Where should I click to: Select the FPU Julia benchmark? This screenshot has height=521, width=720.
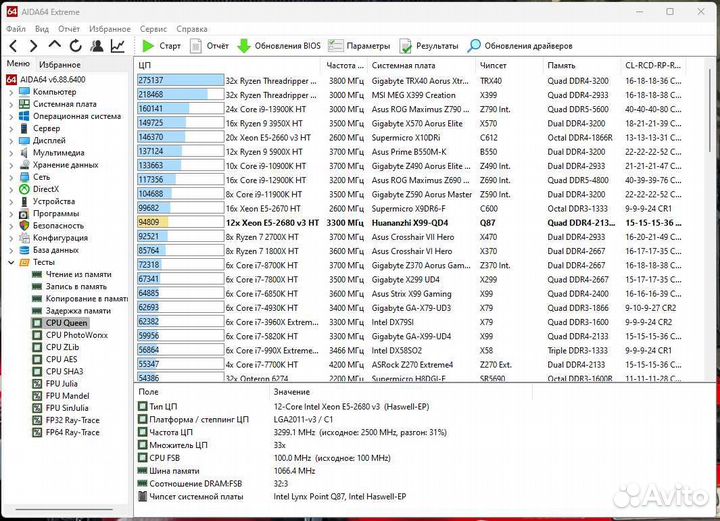click(x=55, y=384)
